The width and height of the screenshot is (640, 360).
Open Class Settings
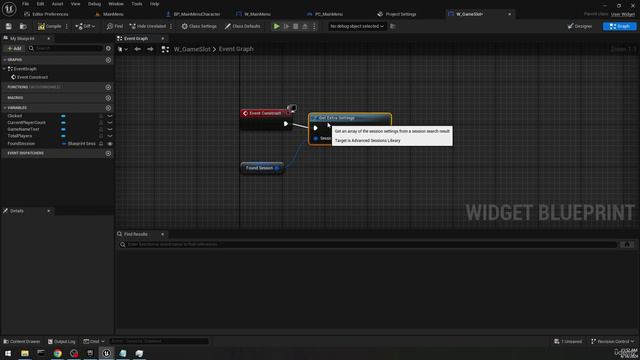199,26
